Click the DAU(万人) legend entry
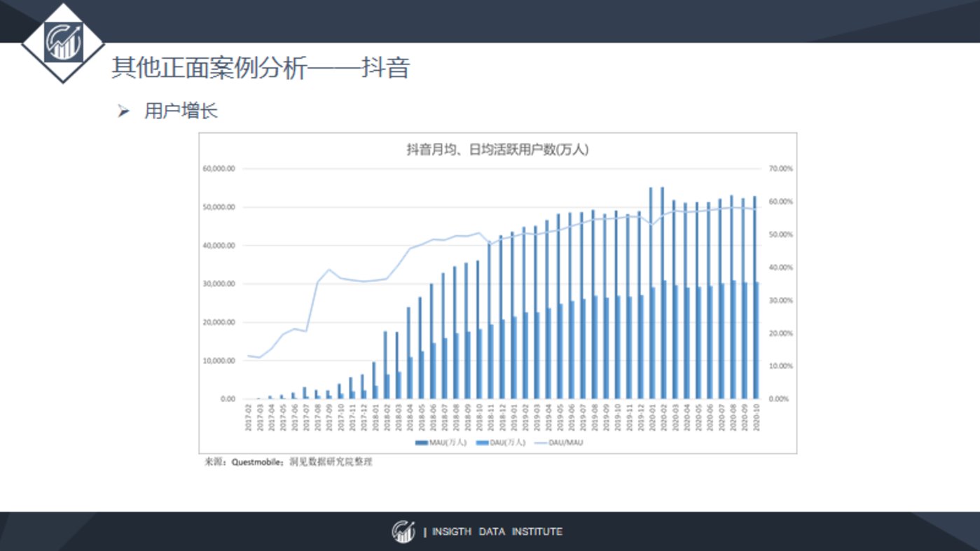980x551 pixels. pos(499,442)
